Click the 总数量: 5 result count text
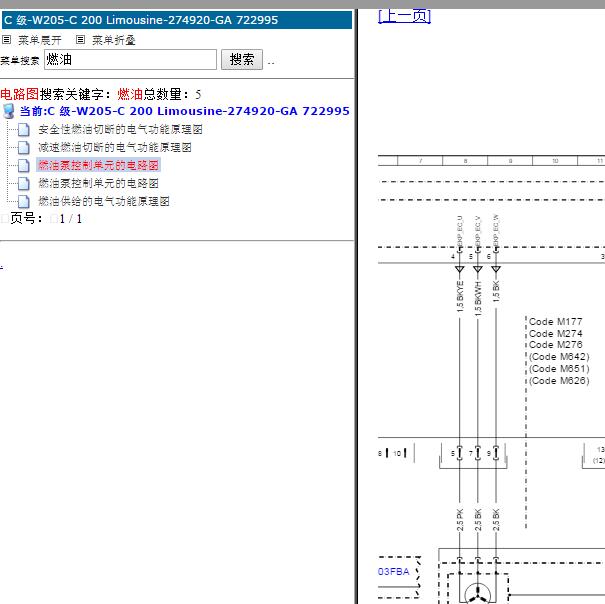The image size is (605, 604). 172,94
